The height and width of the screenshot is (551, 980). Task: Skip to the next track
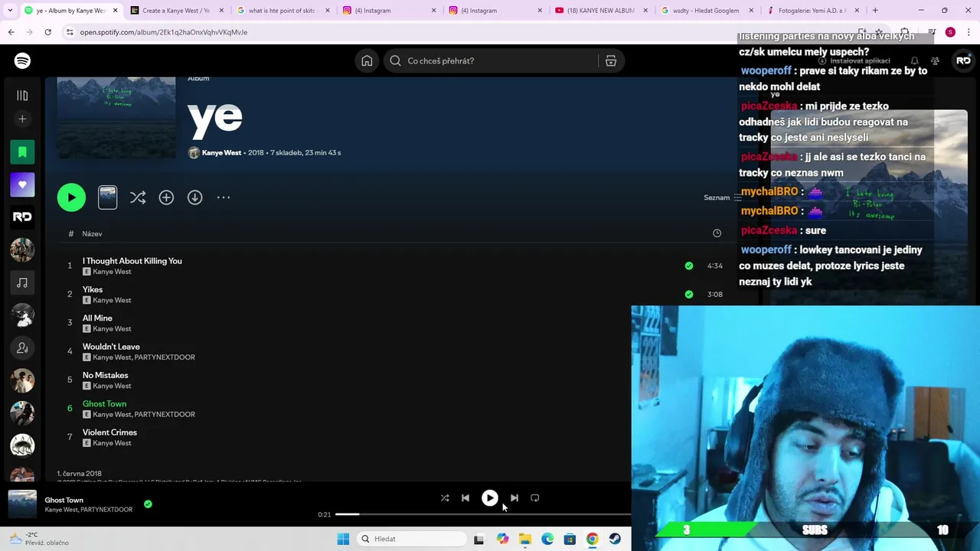(514, 497)
